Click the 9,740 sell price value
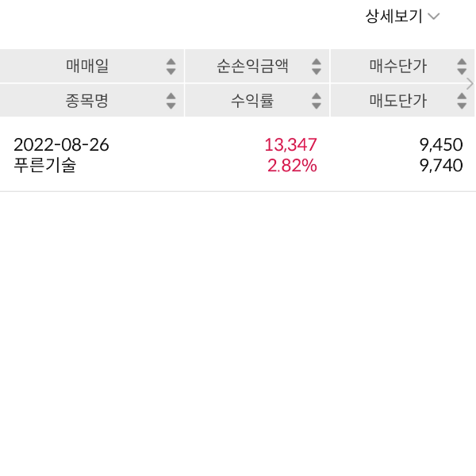 point(441,167)
